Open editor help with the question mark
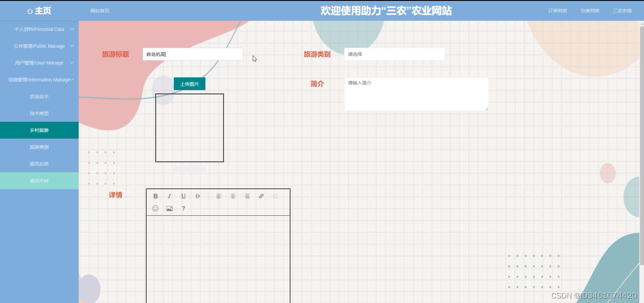Viewport: 644px width, 303px height. pos(183,209)
